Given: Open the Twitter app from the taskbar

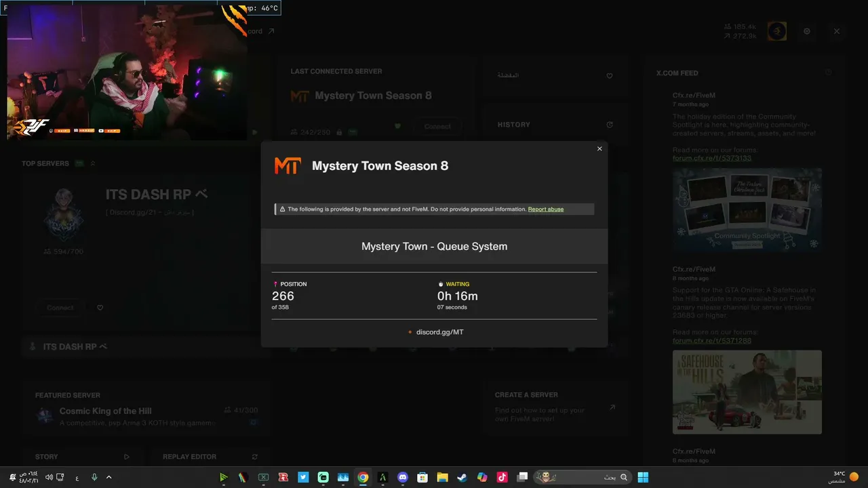Looking at the screenshot, I should click(303, 477).
